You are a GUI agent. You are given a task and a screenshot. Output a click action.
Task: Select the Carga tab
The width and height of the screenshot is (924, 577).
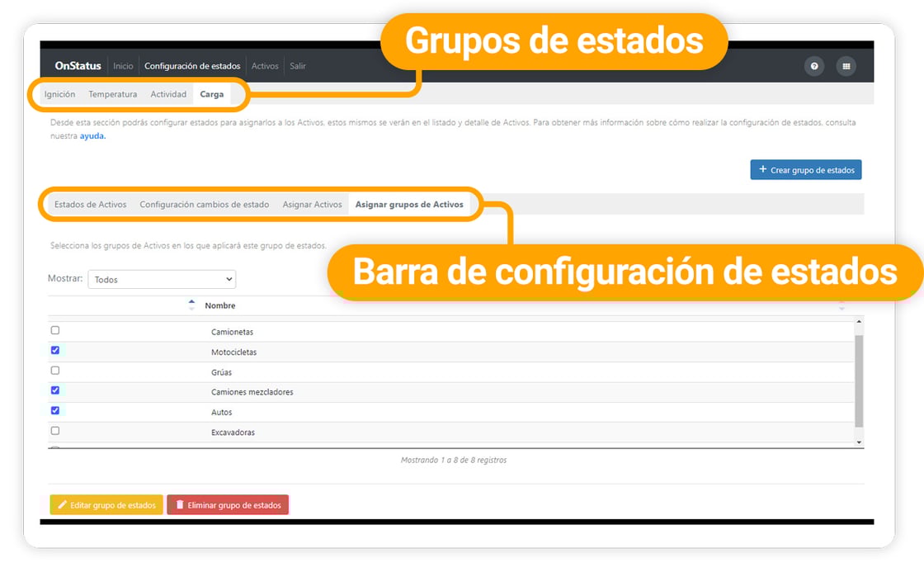(x=211, y=94)
